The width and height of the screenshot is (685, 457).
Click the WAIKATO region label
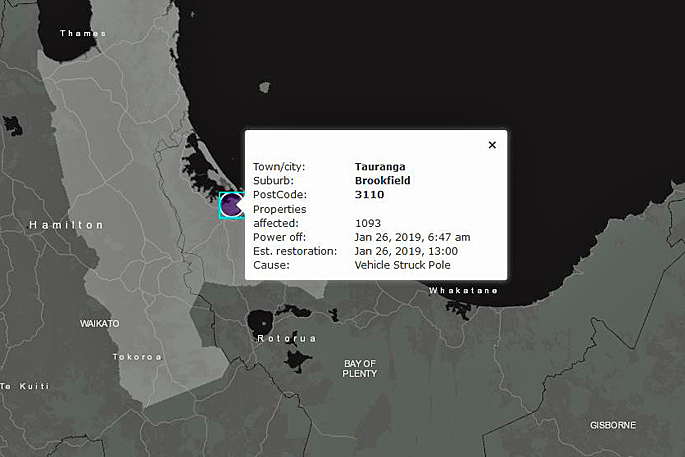(x=100, y=324)
